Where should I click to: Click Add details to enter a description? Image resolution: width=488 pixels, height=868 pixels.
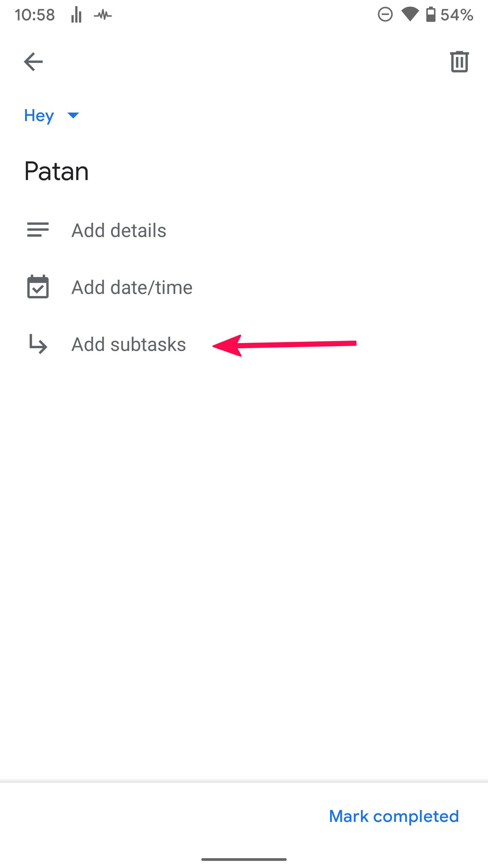pos(119,231)
